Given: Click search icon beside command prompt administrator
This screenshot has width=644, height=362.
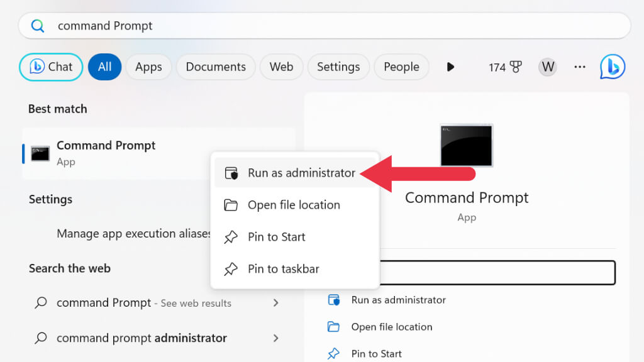Looking at the screenshot, I should click(41, 337).
